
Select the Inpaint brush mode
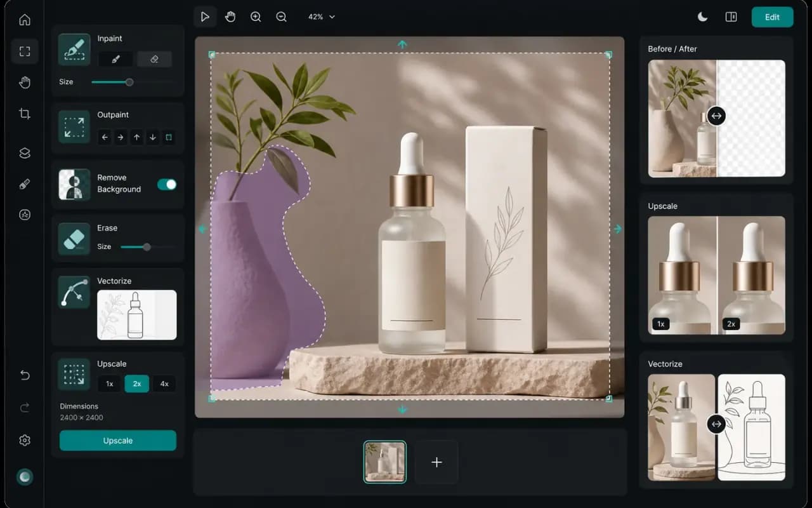click(x=115, y=59)
